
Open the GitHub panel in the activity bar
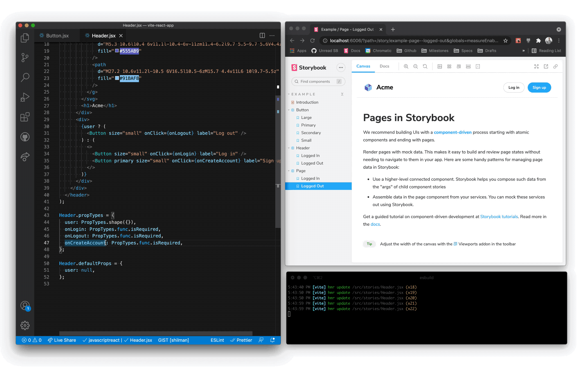25,137
